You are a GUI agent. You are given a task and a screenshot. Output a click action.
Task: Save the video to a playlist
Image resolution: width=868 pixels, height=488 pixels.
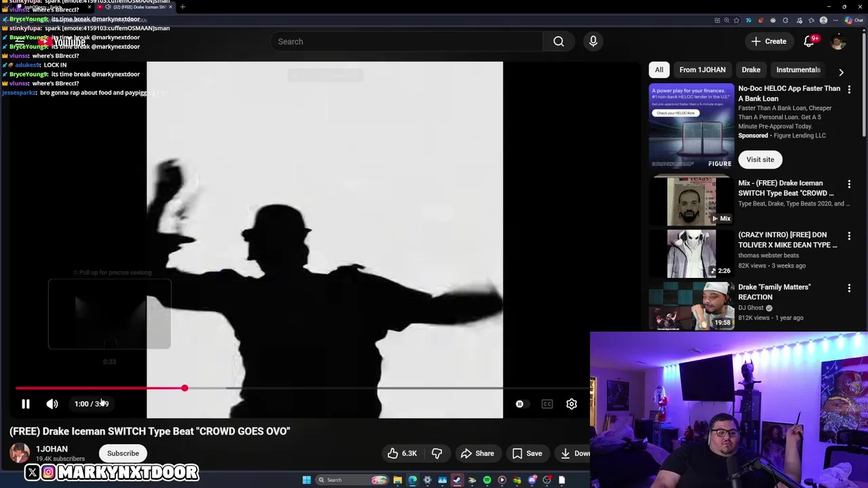[527, 453]
